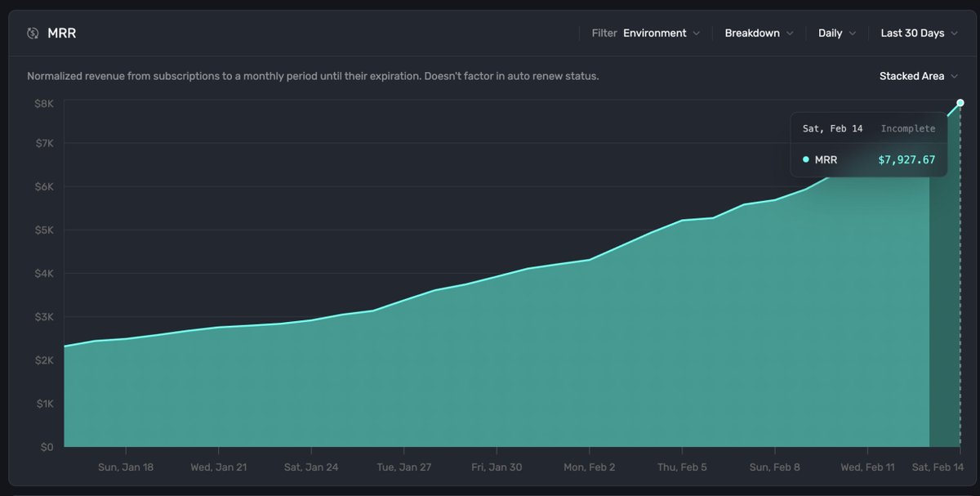Click the MRR chart title

pyautogui.click(x=61, y=34)
